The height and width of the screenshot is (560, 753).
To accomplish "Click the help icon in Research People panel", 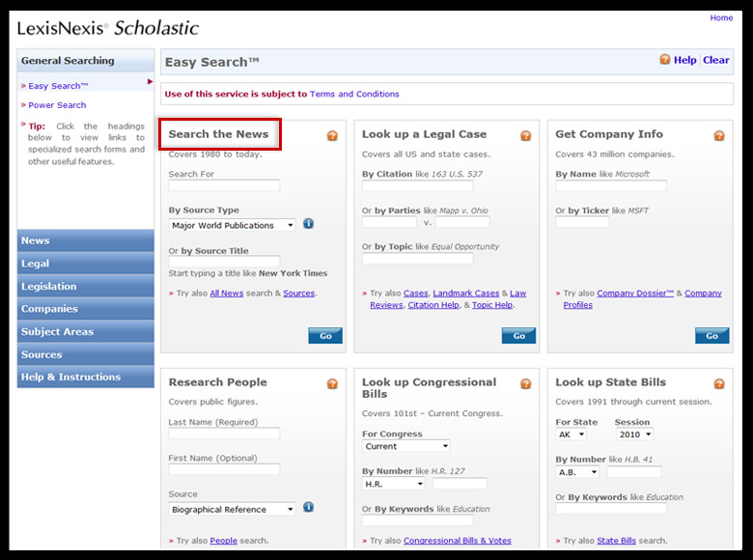I will (x=332, y=383).
